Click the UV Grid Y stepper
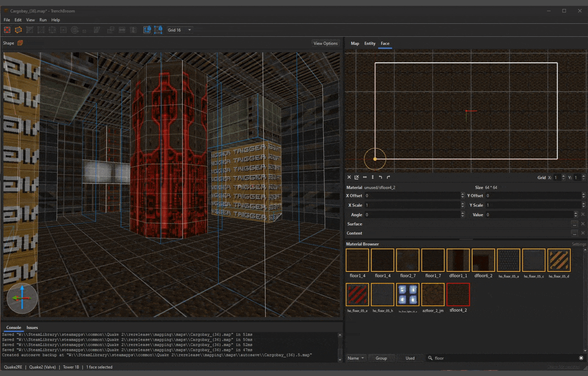Viewport: 588px width, 376px height. click(584, 177)
